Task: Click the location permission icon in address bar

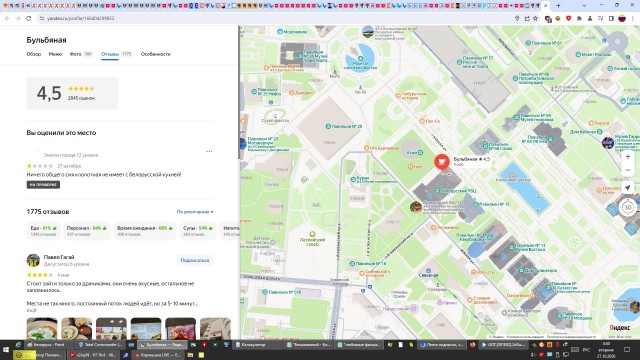Action: [x=517, y=18]
